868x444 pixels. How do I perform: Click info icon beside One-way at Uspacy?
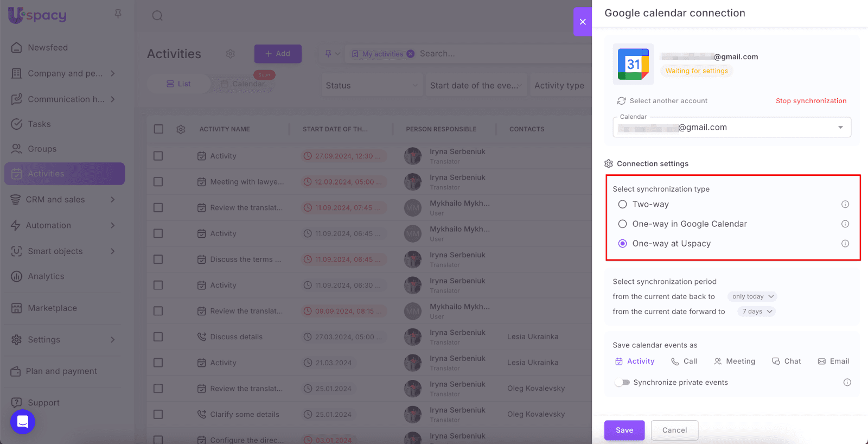point(845,244)
